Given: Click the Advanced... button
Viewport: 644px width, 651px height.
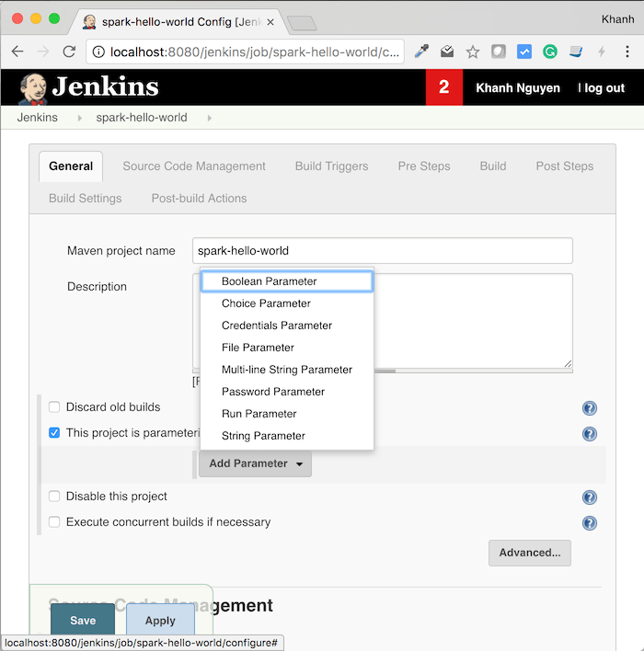Looking at the screenshot, I should pos(530,553).
